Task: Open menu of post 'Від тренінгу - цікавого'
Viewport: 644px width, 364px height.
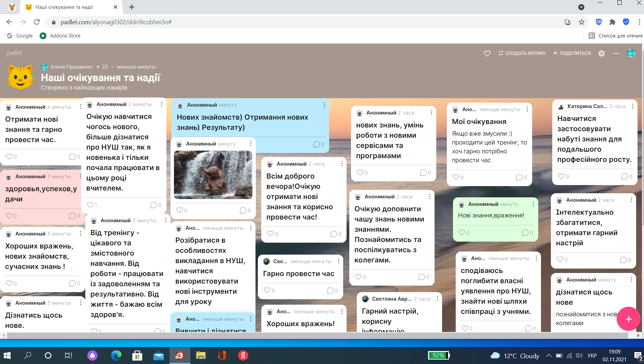Action: point(166,220)
